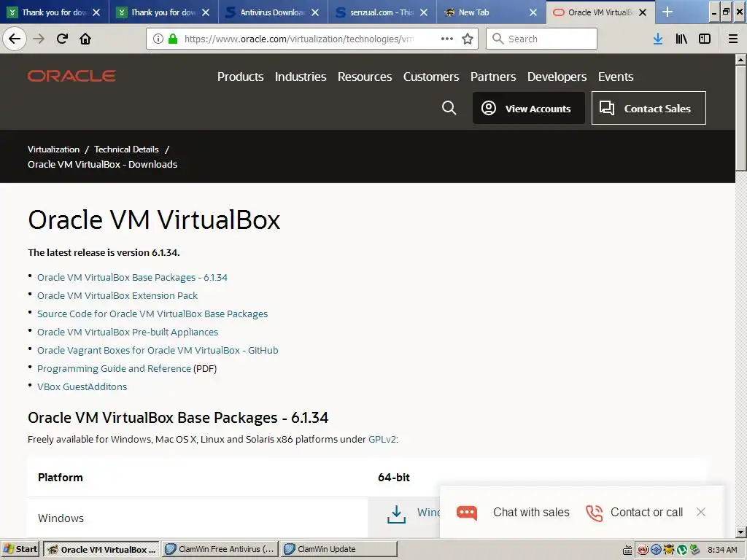Open the Resources menu
The height and width of the screenshot is (560, 747).
pos(365,77)
